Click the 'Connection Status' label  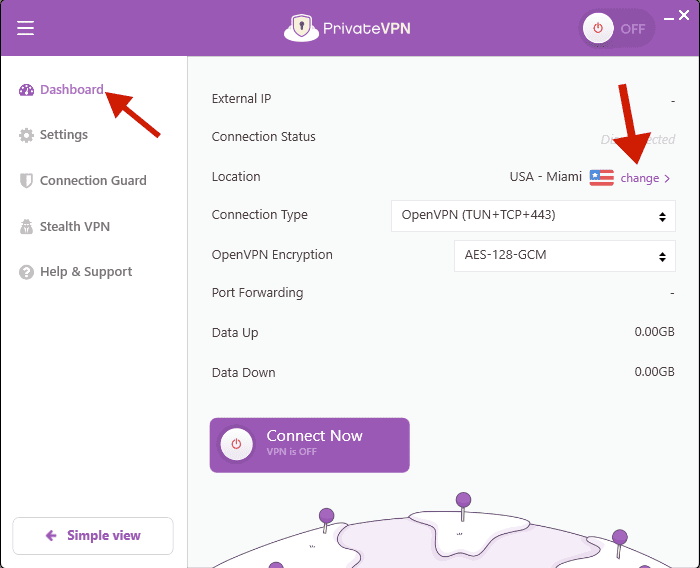coord(263,137)
